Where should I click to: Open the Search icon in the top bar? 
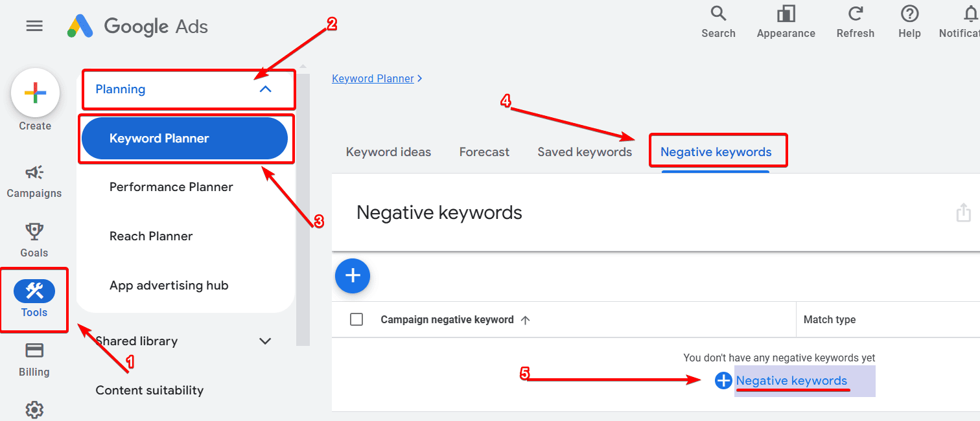pos(718,19)
